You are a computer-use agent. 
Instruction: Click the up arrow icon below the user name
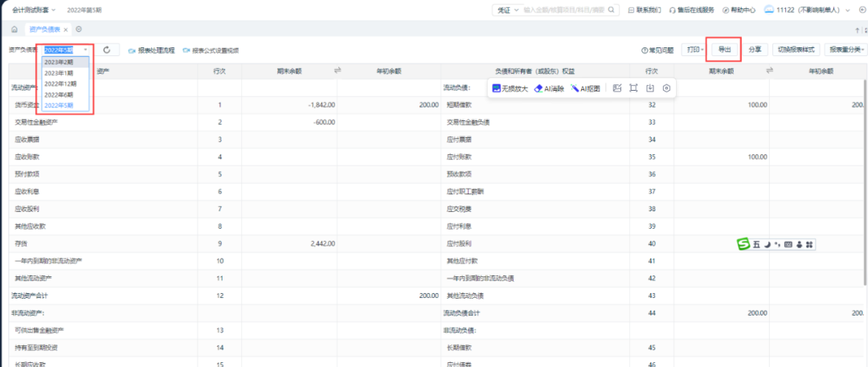[858, 30]
